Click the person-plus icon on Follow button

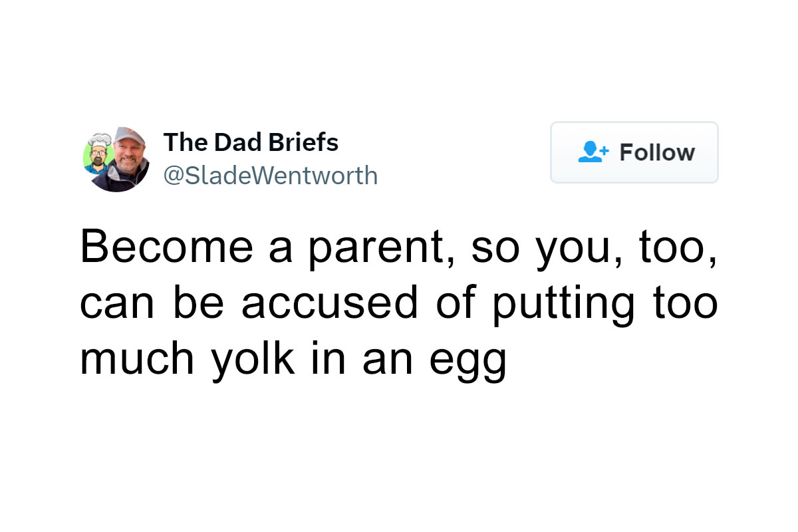click(591, 152)
